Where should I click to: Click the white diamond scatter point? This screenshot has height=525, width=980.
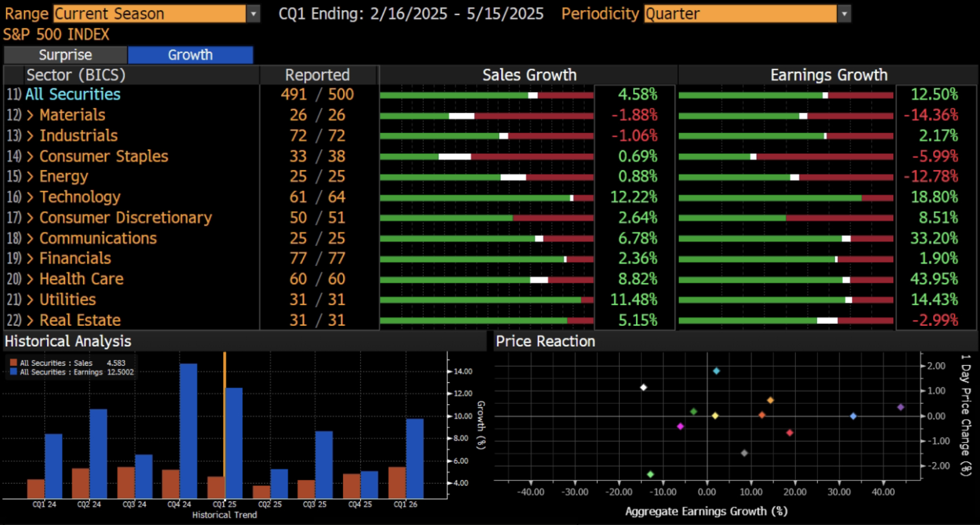[643, 387]
